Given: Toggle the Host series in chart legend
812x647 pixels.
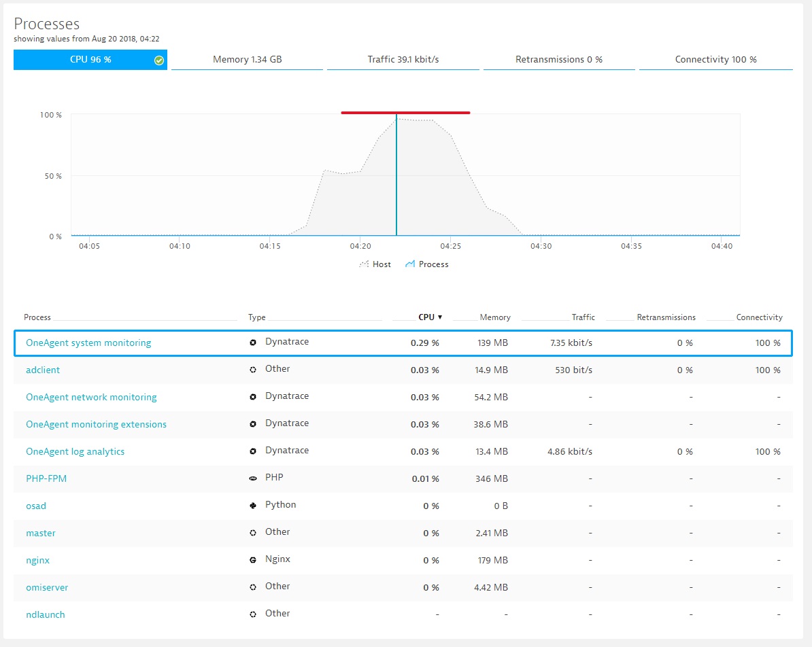Looking at the screenshot, I should [375, 264].
